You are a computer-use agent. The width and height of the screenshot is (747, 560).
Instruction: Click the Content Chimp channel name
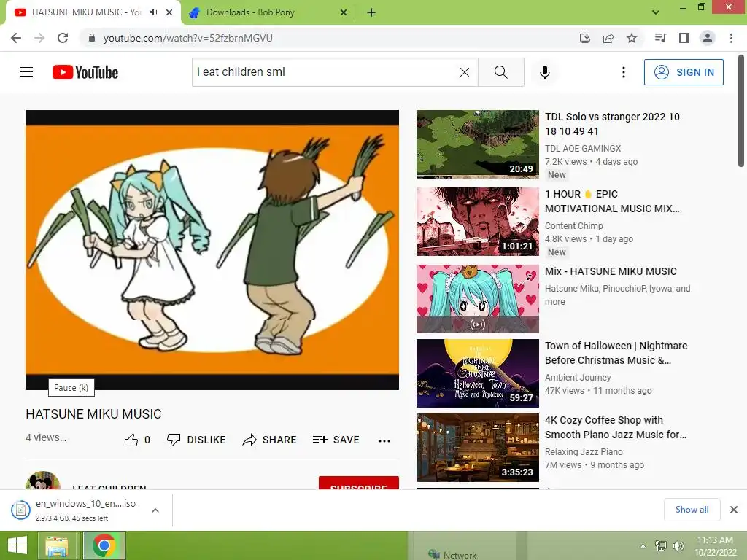pyautogui.click(x=573, y=226)
